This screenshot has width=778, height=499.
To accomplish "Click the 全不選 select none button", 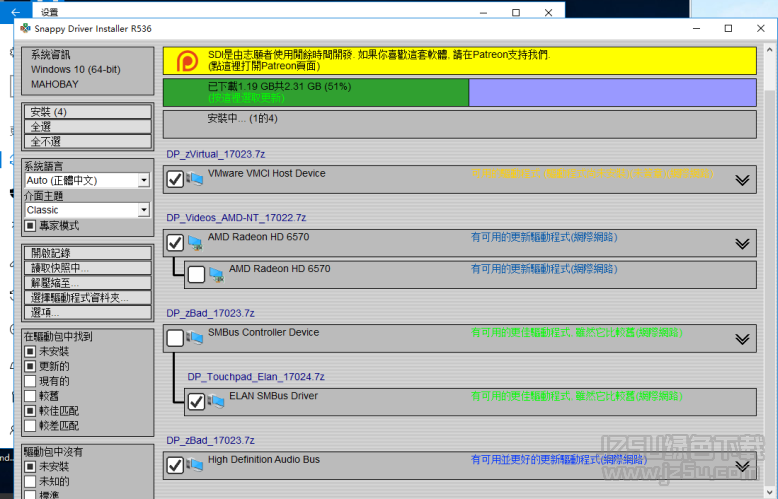I will pyautogui.click(x=88, y=141).
